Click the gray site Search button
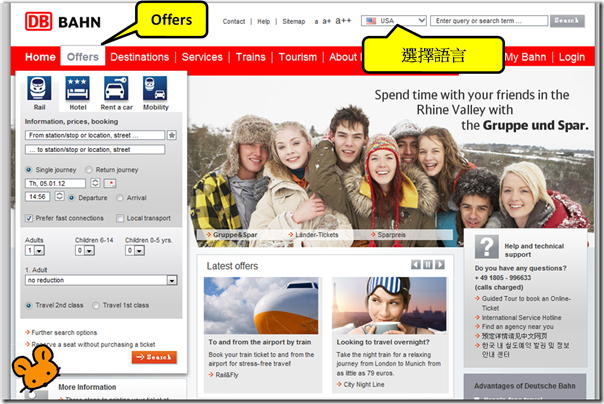This screenshot has height=404, width=604. click(567, 21)
